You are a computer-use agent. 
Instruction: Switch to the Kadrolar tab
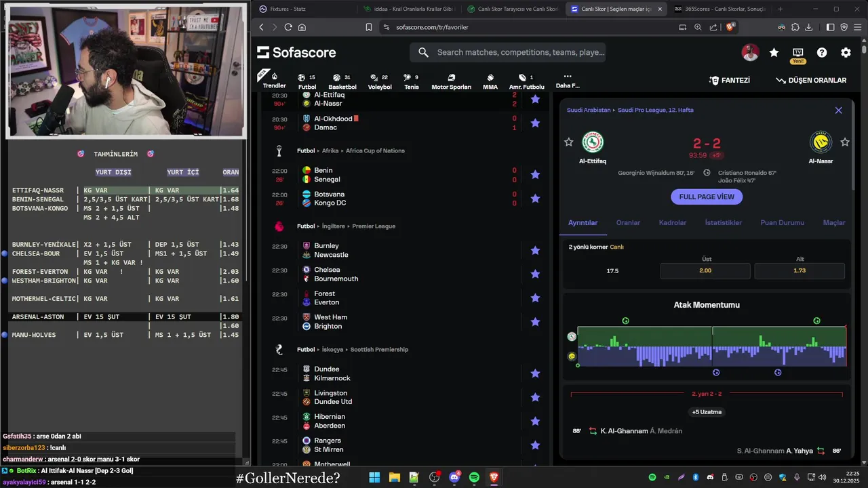point(673,222)
